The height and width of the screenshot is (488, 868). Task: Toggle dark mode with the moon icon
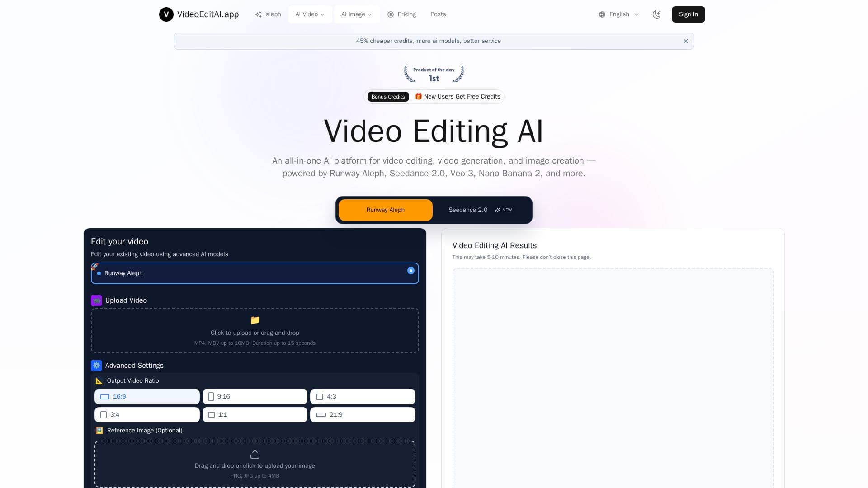point(657,14)
